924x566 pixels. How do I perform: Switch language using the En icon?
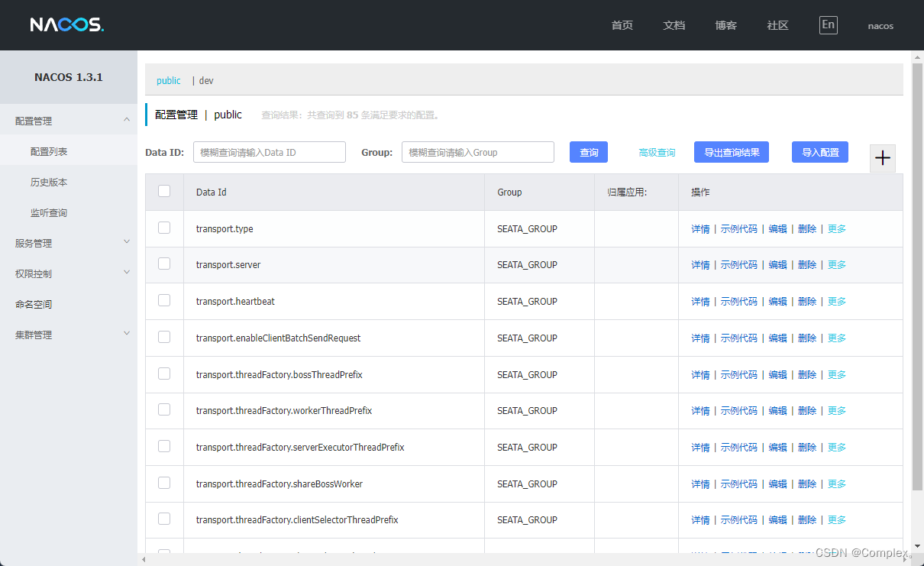[x=828, y=24]
